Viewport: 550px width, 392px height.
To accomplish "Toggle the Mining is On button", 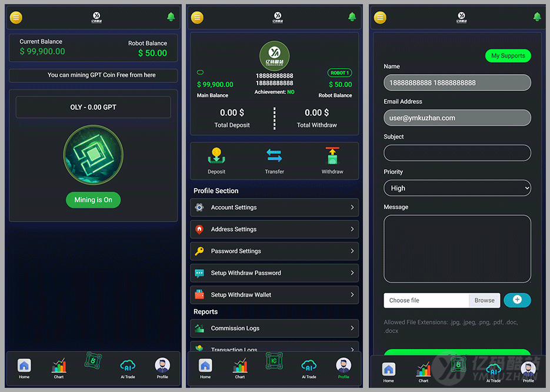I will tap(93, 200).
